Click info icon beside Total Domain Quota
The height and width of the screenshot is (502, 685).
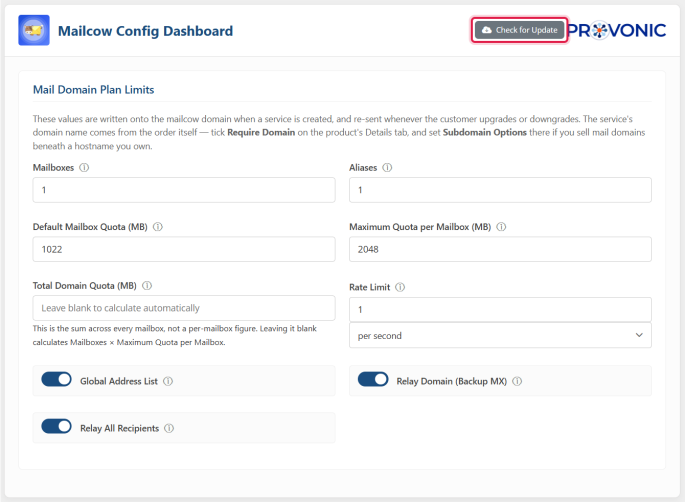point(147,285)
